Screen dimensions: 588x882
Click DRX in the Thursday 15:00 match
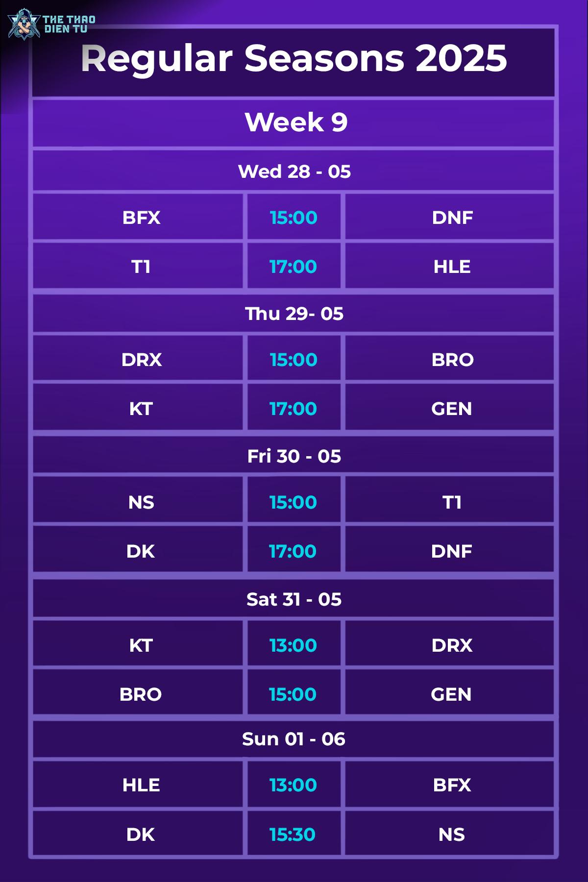141,360
